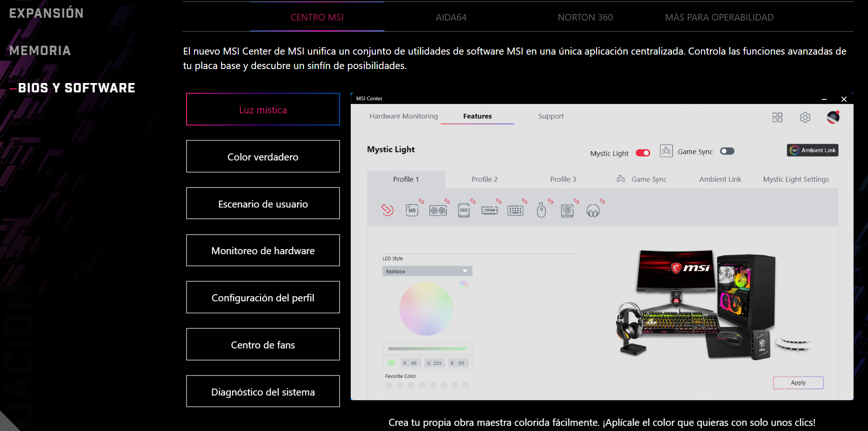Click the Configuración del perfil button
This screenshot has height=431, width=868.
[263, 298]
